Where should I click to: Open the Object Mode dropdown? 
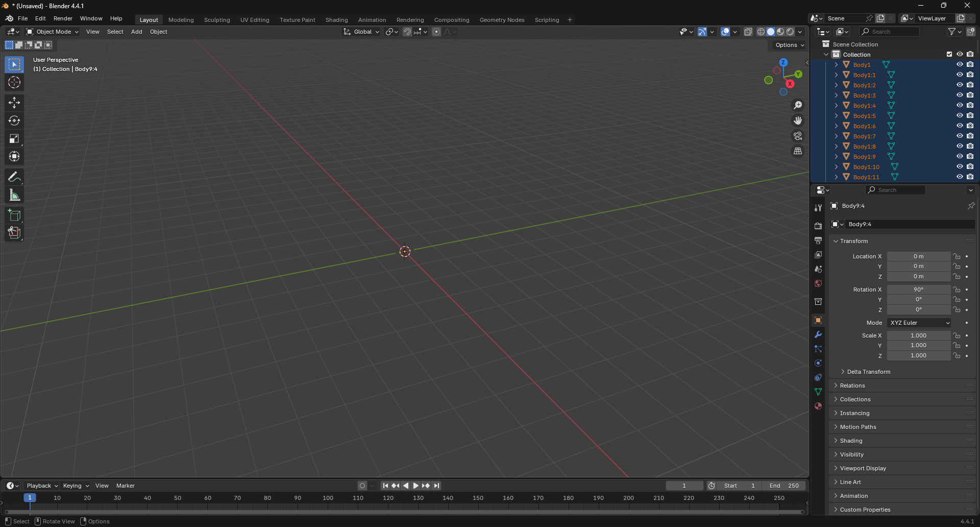coord(51,32)
